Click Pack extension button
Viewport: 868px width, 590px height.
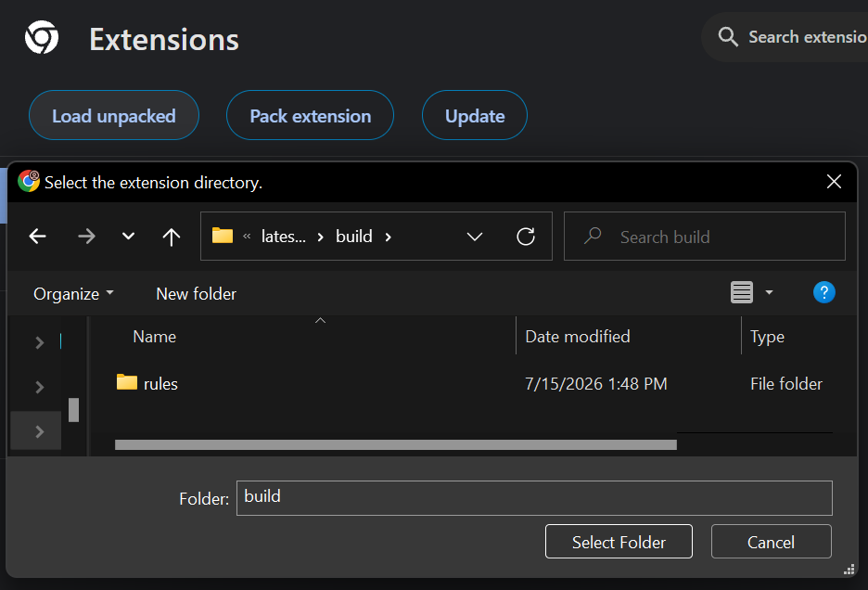click(x=310, y=115)
